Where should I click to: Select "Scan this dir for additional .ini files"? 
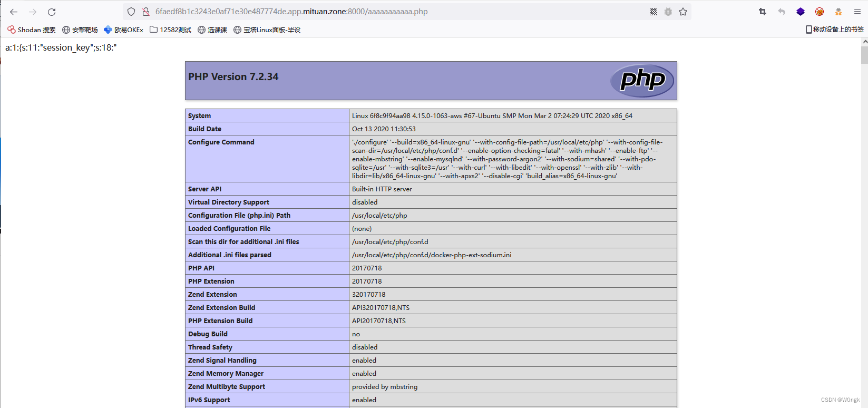243,242
